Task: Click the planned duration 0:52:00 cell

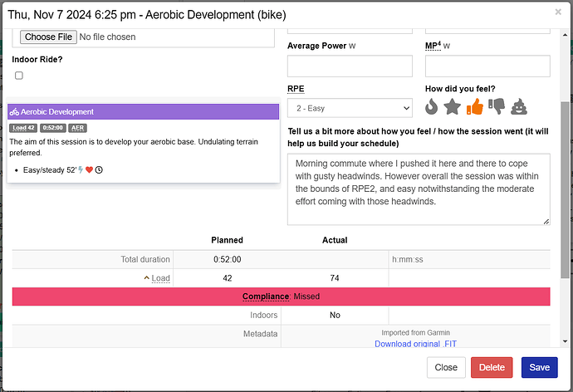Action: [x=228, y=259]
